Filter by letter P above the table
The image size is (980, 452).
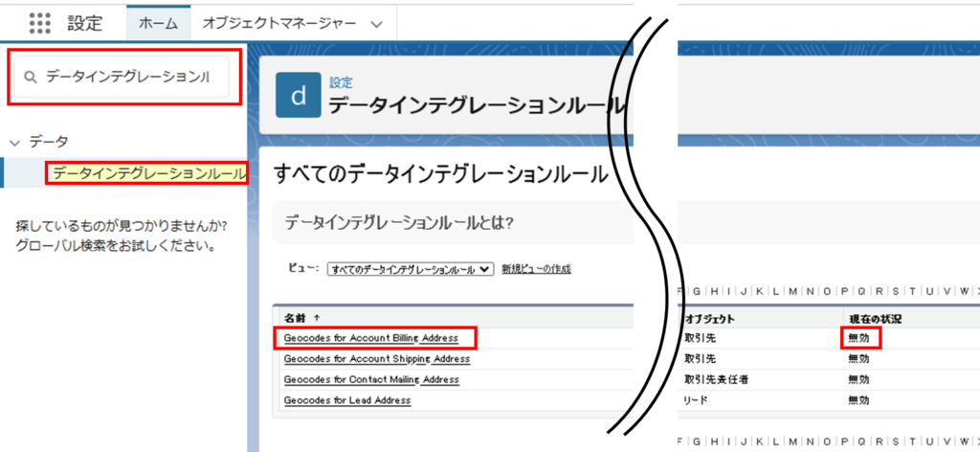tap(845, 290)
